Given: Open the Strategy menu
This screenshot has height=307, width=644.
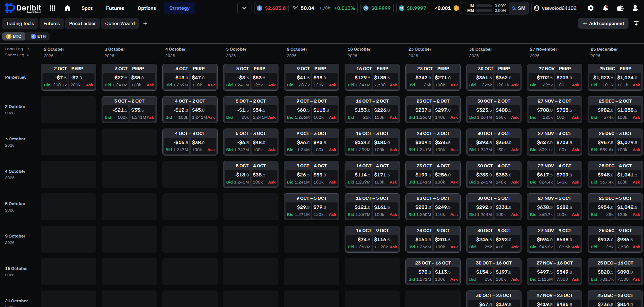Looking at the screenshot, I should pyautogui.click(x=180, y=8).
